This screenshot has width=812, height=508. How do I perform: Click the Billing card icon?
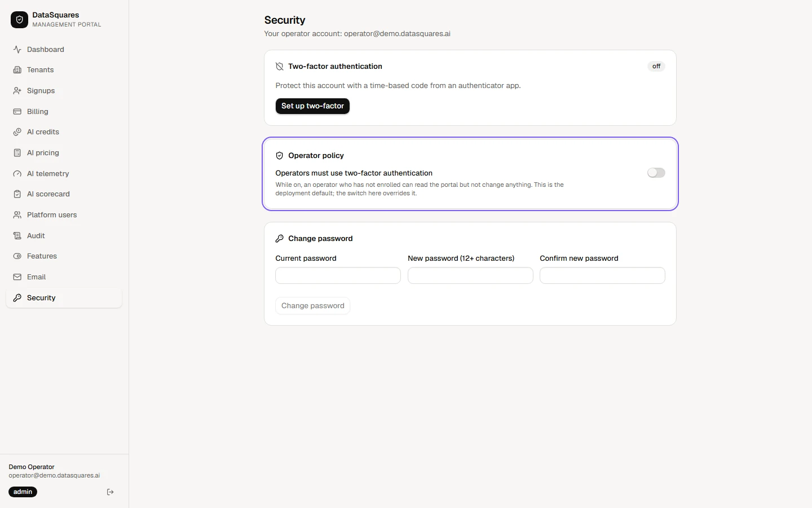pos(17,112)
